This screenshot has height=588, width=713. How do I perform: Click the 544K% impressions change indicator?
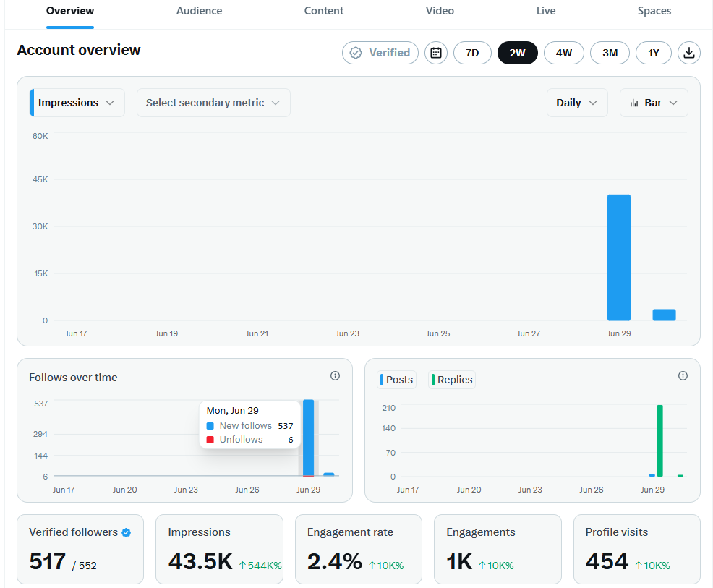(260, 566)
